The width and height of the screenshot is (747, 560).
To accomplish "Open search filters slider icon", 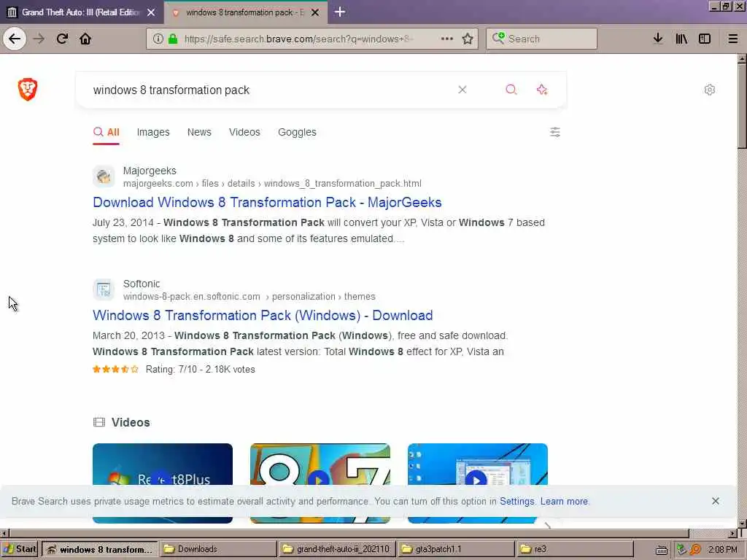I will pyautogui.click(x=555, y=132).
